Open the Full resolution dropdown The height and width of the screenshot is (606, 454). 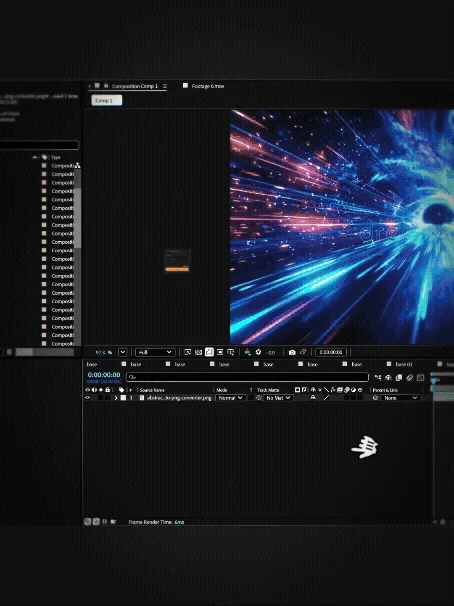pyautogui.click(x=155, y=352)
